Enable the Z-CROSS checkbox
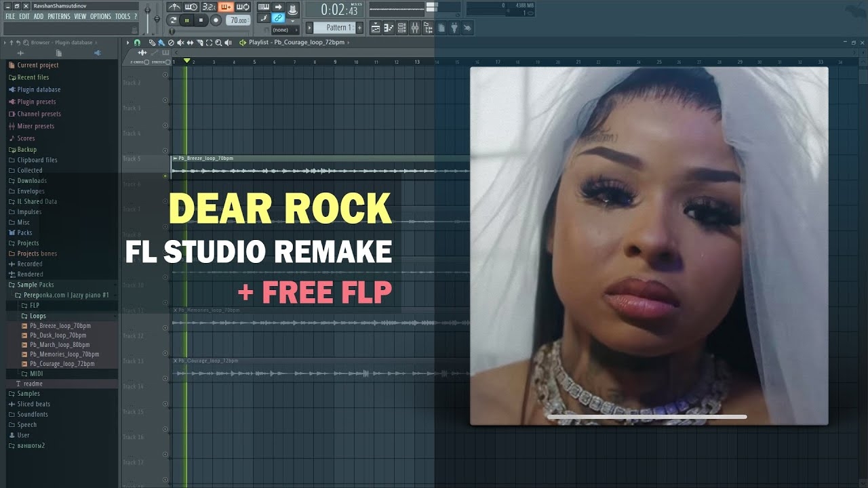 [147, 62]
